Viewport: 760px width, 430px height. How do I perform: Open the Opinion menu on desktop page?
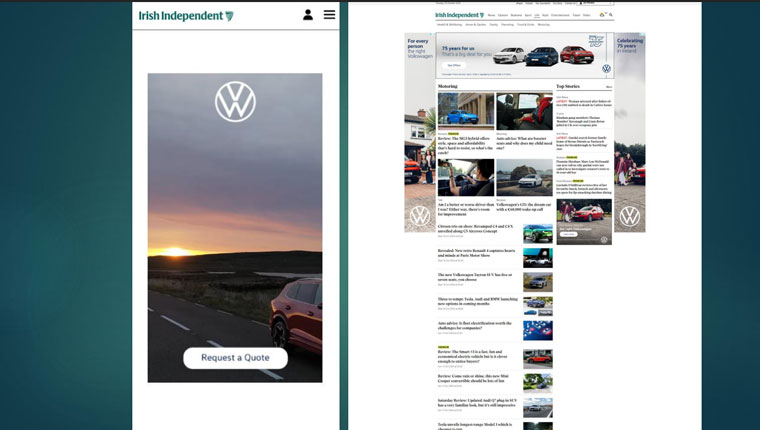503,15
